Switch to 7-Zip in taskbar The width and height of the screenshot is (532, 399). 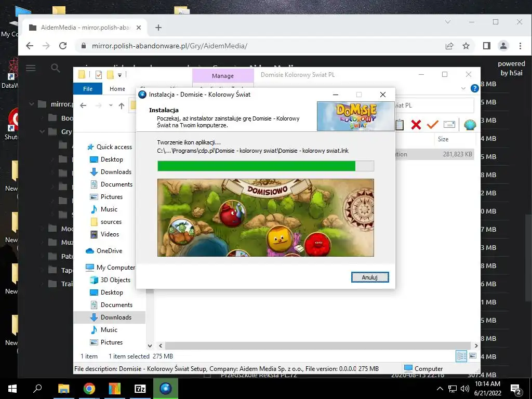click(140, 389)
